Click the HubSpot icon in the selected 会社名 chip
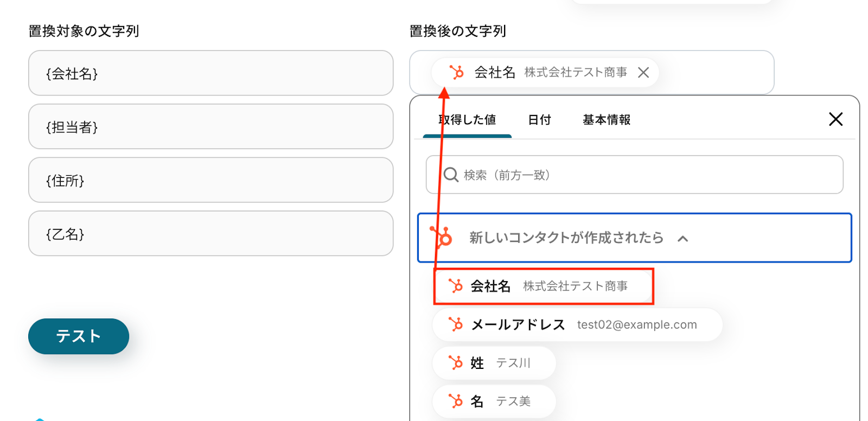This screenshot has height=421, width=868. [457, 72]
